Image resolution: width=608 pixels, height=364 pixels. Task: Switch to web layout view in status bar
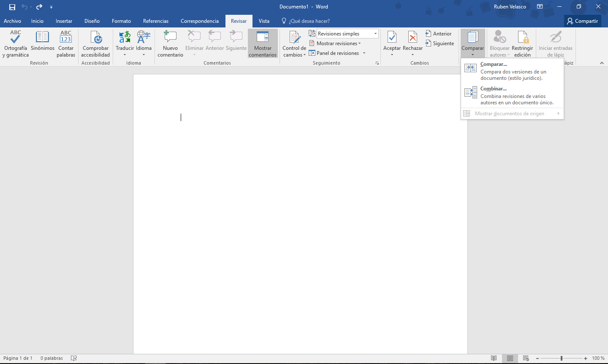click(526, 358)
